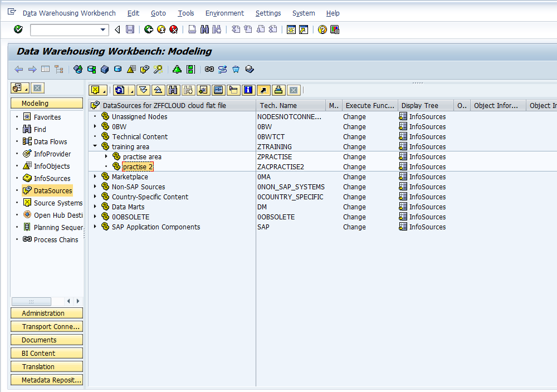Sort the tree in descending order
557x392 pixels.
pyautogui.click(x=144, y=90)
